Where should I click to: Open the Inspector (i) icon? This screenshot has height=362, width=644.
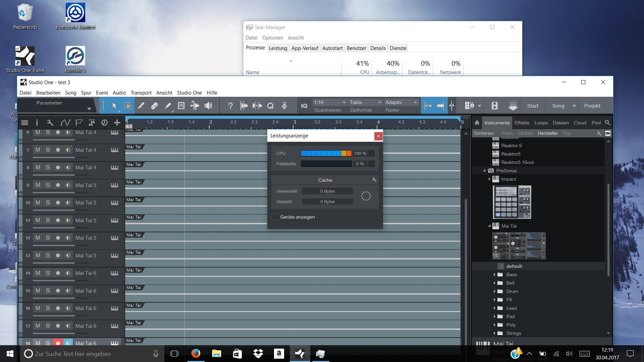[x=37, y=123]
